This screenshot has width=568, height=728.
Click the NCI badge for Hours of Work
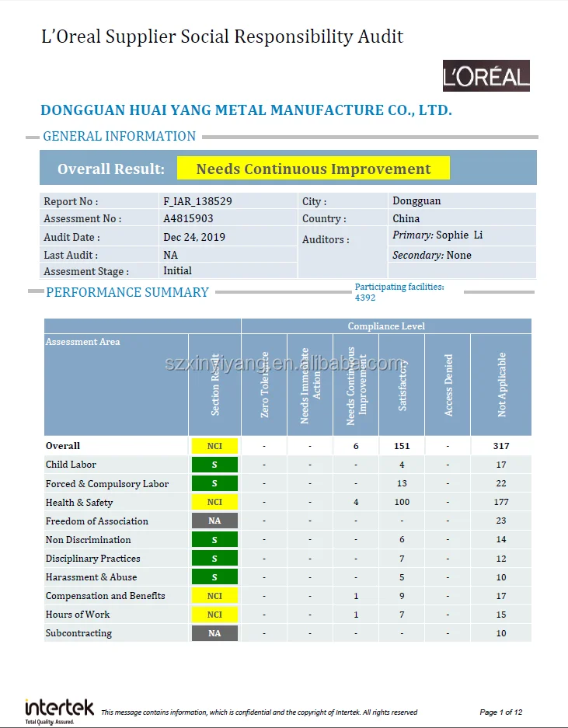(x=214, y=615)
